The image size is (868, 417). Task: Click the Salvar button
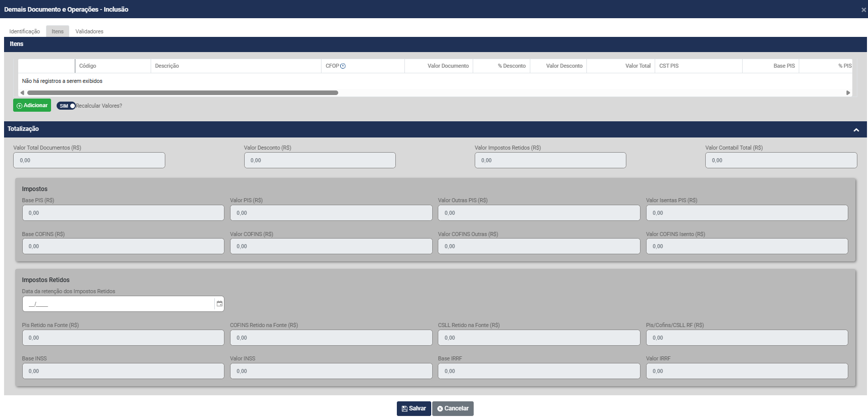[x=414, y=408]
